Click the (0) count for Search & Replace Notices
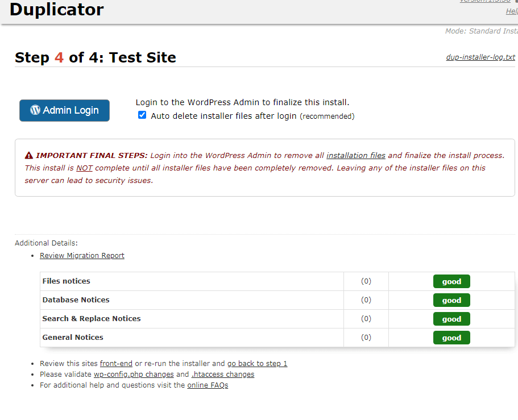The image size is (518, 420). (366, 319)
